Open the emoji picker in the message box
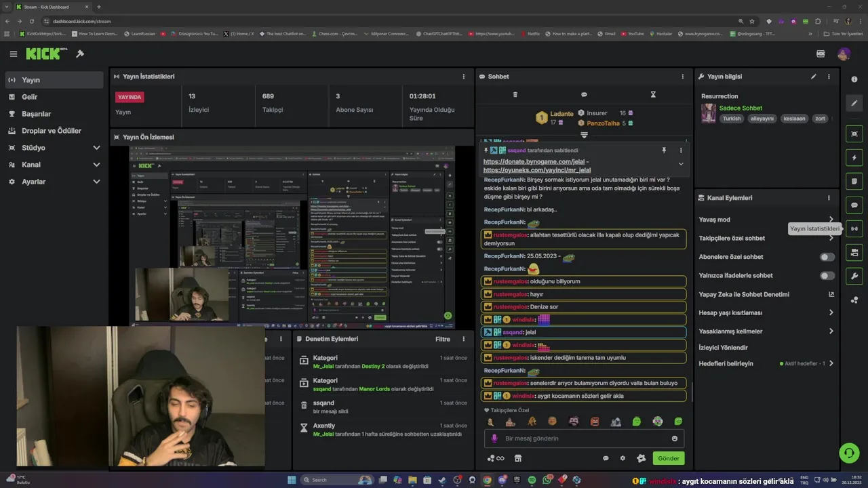The height and width of the screenshot is (488, 868). coord(675,439)
